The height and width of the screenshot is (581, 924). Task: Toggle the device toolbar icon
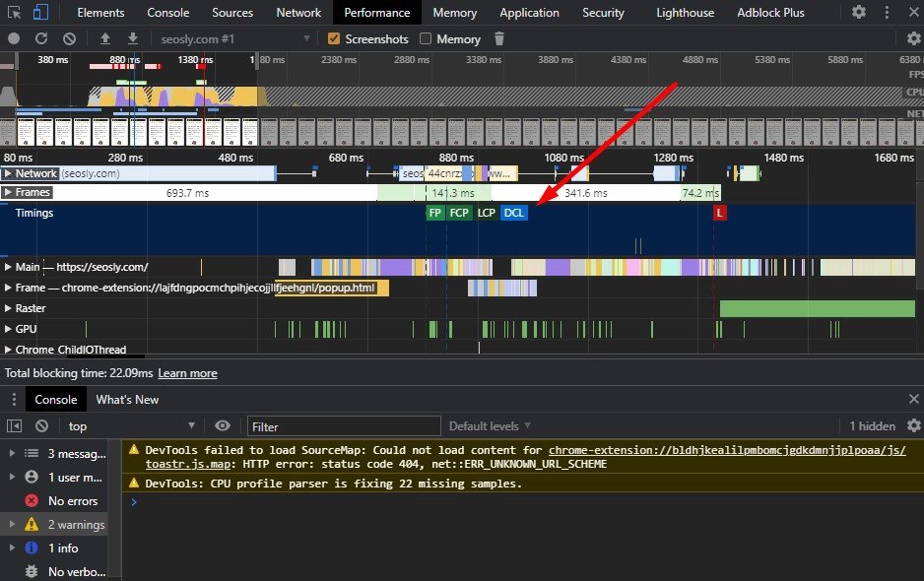coord(40,13)
